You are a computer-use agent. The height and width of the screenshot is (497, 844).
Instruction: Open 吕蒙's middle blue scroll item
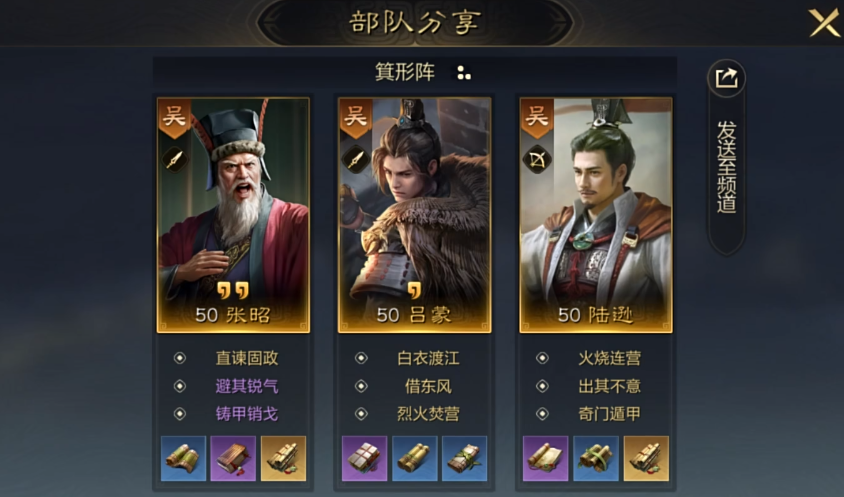coord(414,459)
